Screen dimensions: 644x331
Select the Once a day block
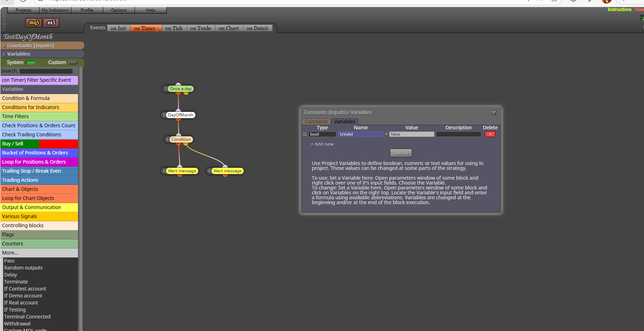(180, 89)
